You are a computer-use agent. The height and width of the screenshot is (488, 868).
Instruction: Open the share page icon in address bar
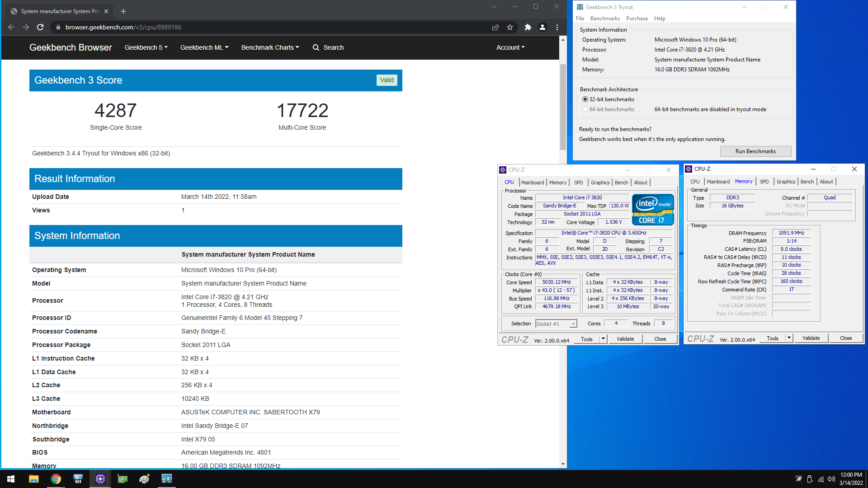coord(495,27)
